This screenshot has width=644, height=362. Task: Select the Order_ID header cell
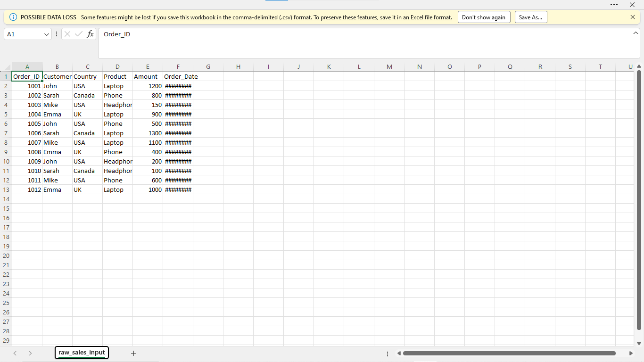pyautogui.click(x=27, y=76)
